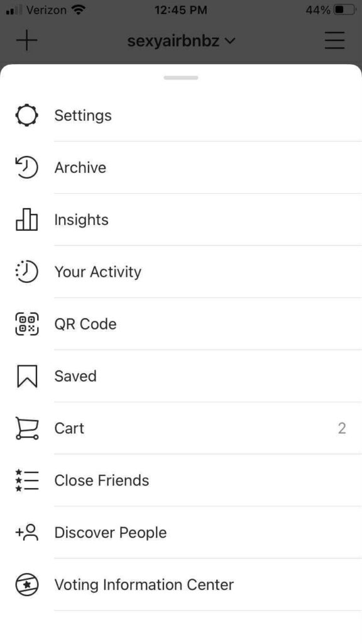Viewport: 362px width, 644px height.
Task: Expand the sexyairbnbz account switcher
Action: pyautogui.click(x=181, y=40)
